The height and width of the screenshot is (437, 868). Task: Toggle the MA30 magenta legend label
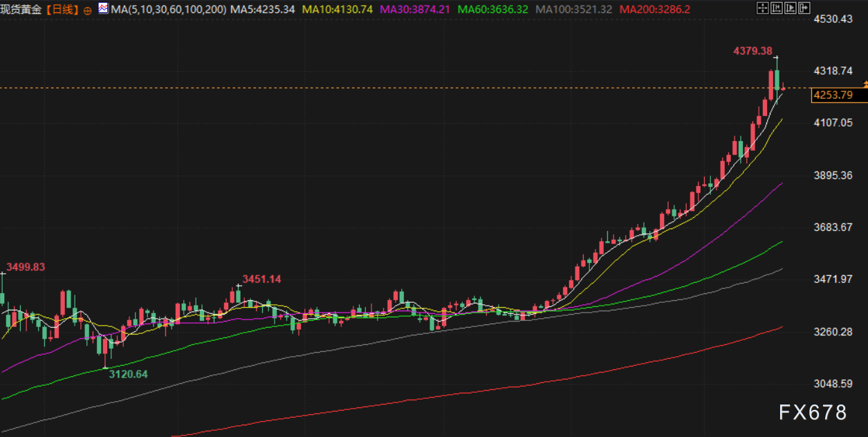tap(416, 10)
